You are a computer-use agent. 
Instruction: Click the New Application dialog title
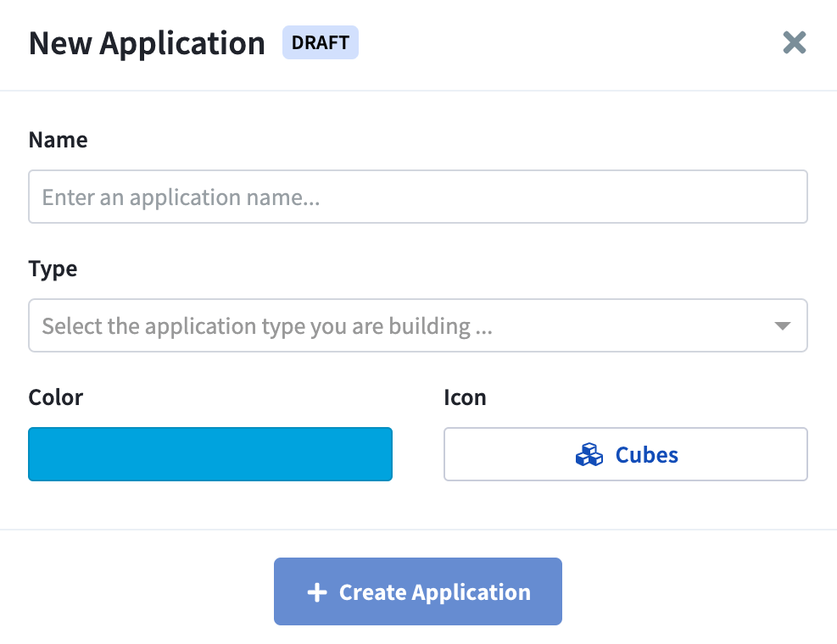147,43
